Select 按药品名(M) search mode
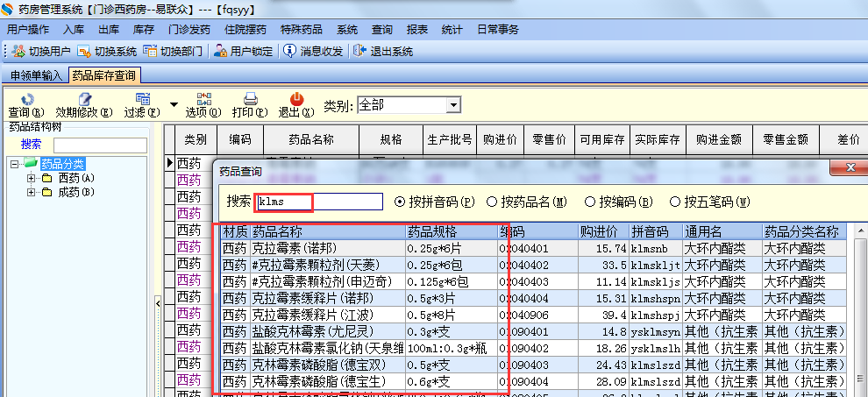This screenshot has width=868, height=397. click(x=491, y=202)
